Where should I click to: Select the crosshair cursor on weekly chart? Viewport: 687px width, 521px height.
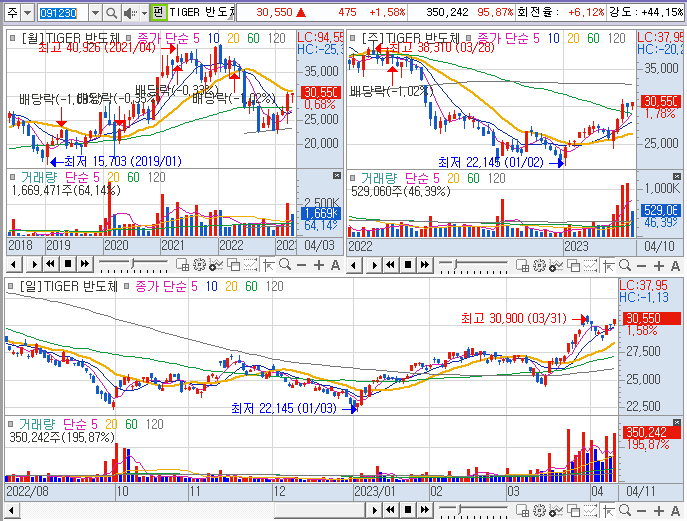(609, 265)
